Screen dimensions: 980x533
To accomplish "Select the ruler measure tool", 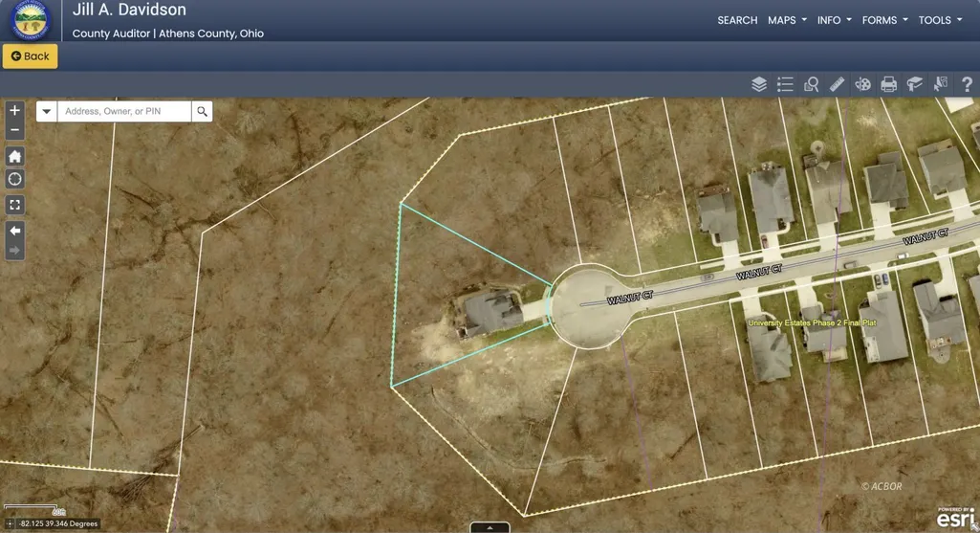I will click(837, 84).
